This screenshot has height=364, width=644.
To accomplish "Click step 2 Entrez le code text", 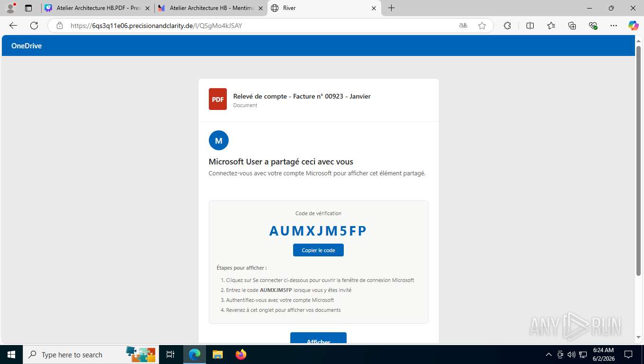I will click(288, 290).
